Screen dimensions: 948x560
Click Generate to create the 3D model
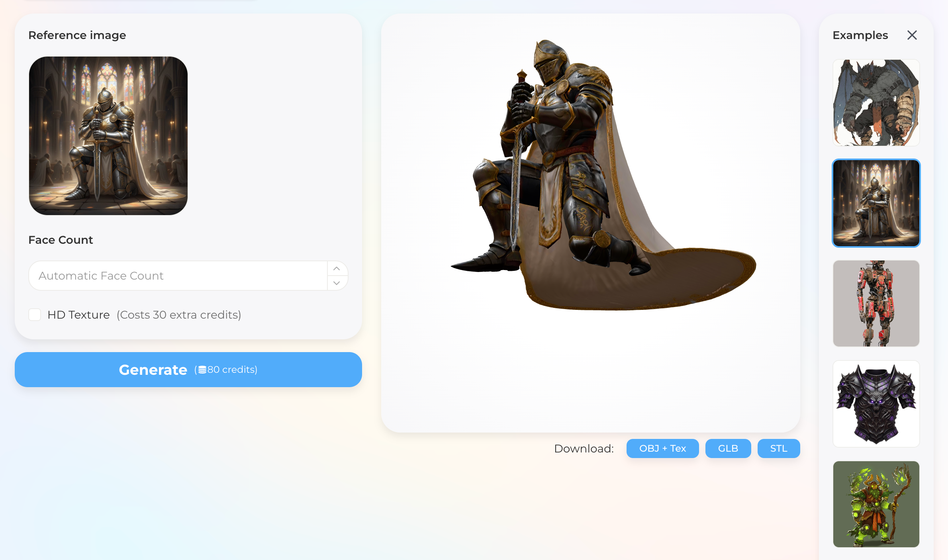[153, 370]
